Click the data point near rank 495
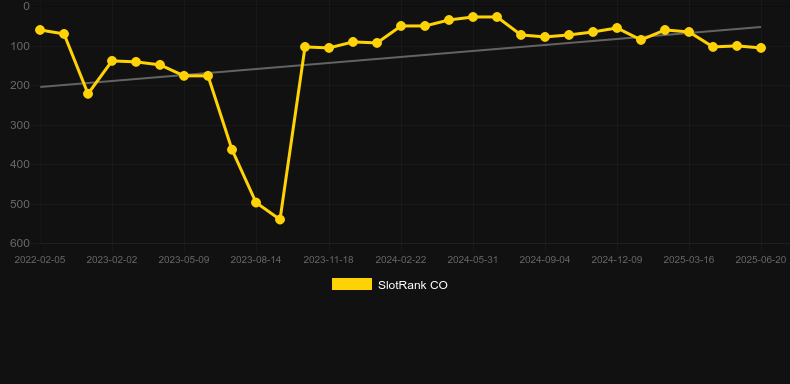The image size is (790, 384). 256,203
